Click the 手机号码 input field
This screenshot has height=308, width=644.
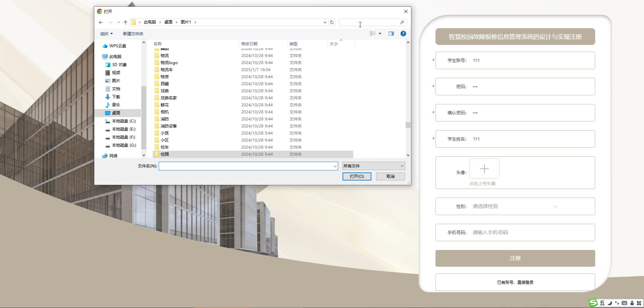pyautogui.click(x=530, y=233)
